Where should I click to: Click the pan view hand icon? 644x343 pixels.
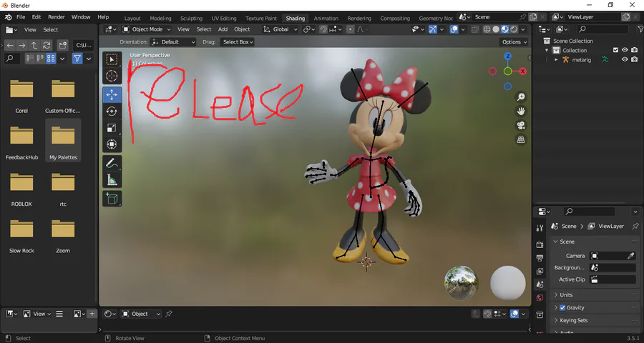[x=521, y=111]
